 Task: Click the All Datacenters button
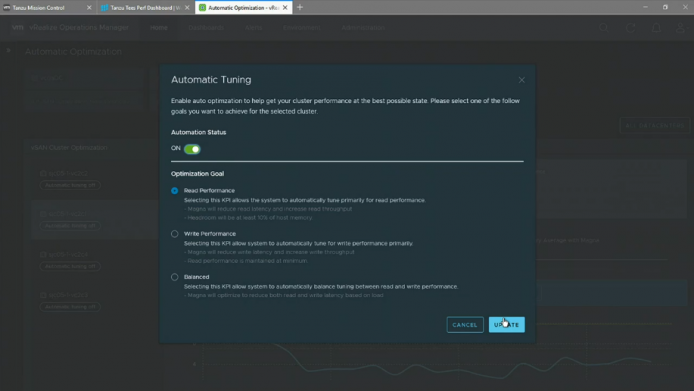[x=655, y=125]
